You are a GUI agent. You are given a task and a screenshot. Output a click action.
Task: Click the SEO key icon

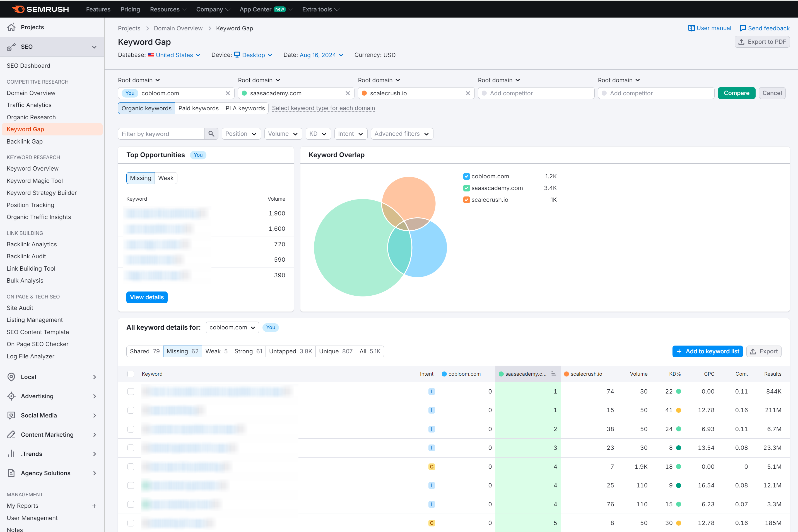click(x=11, y=47)
